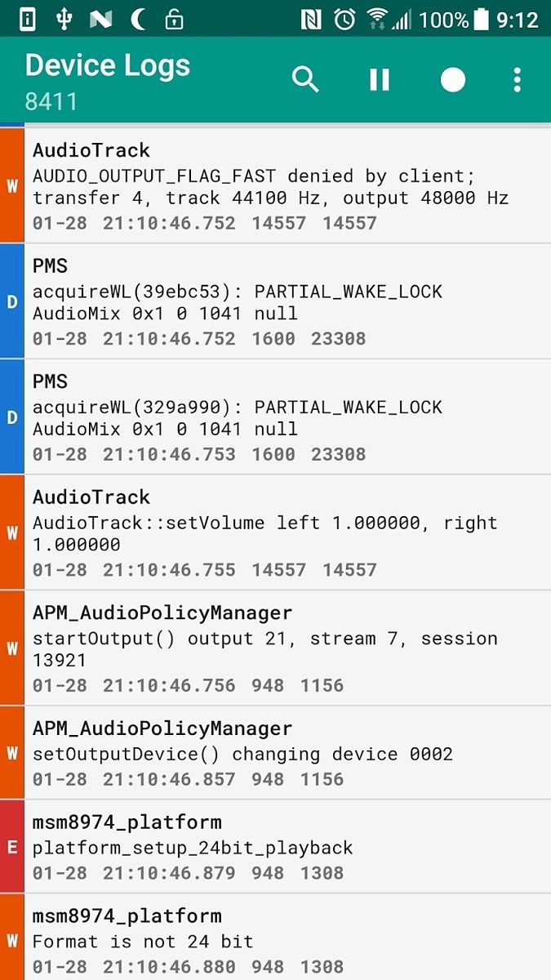The image size is (551, 980).
Task: Pause the live log stream
Action: tap(380, 80)
